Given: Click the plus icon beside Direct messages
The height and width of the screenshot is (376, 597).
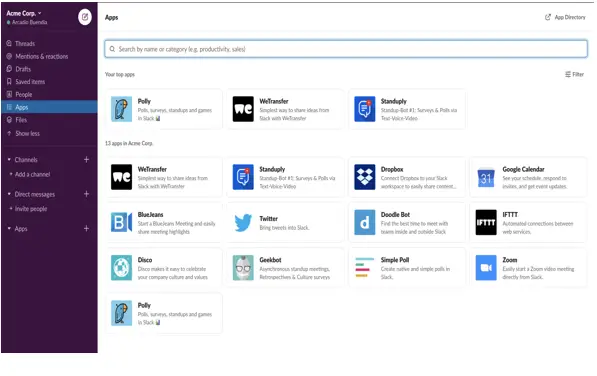Looking at the screenshot, I should (x=86, y=194).
